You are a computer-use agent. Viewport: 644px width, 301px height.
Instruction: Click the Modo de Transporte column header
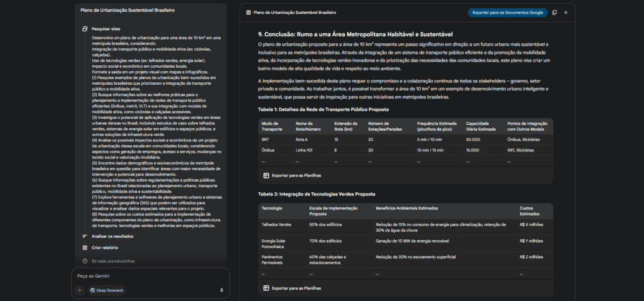(x=274, y=126)
